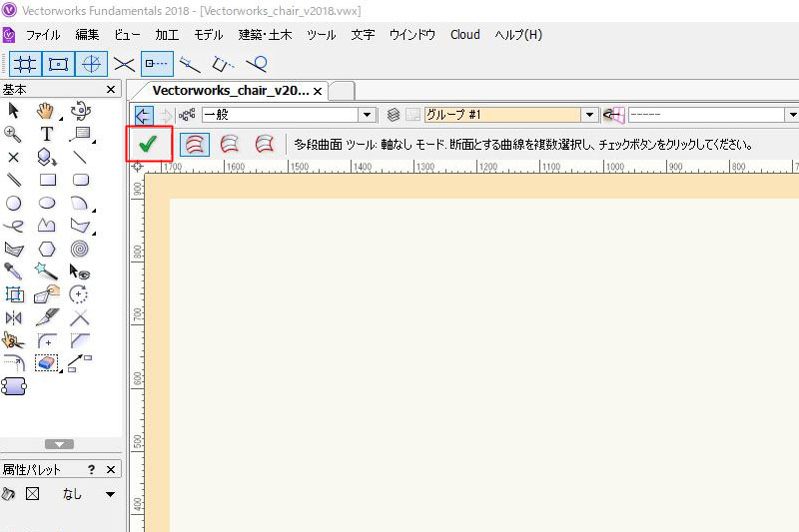This screenshot has width=799, height=532.
Task: Switch to Vectorworks_chair_v20... document tab
Action: (231, 91)
